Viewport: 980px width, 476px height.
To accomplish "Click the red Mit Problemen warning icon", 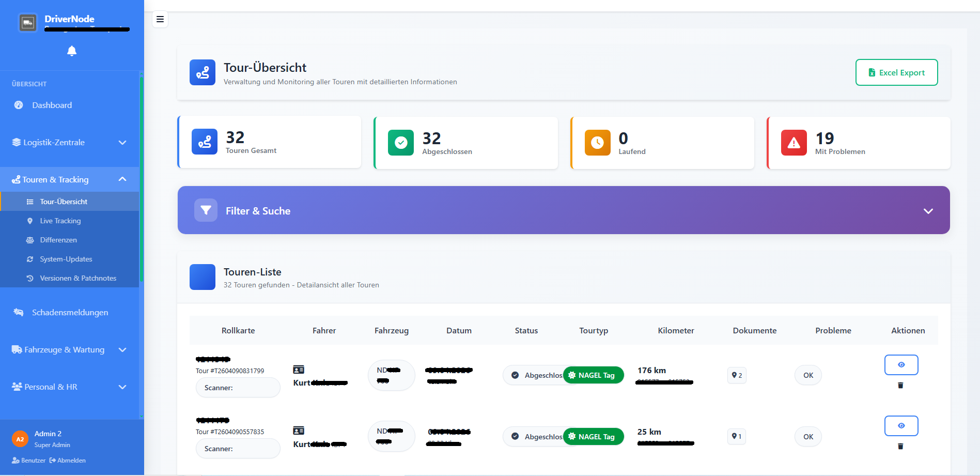I will coord(794,143).
